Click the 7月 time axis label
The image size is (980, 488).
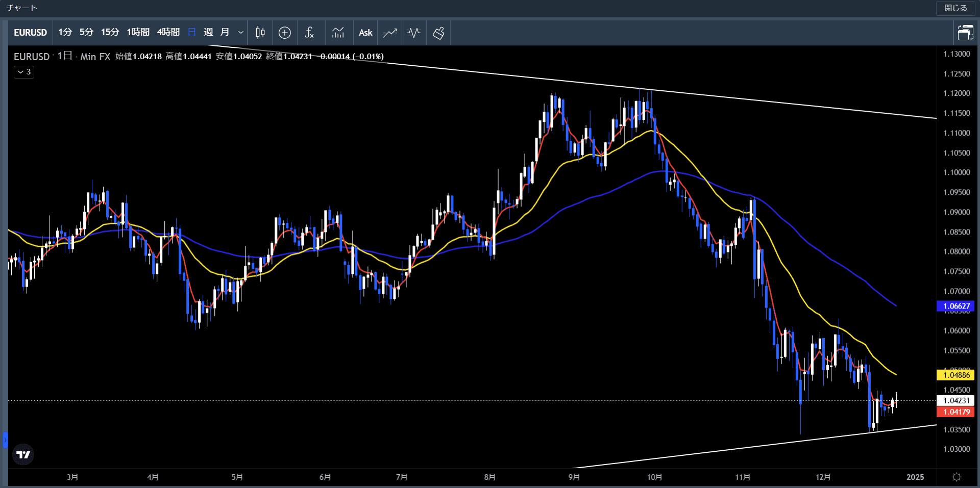point(402,477)
